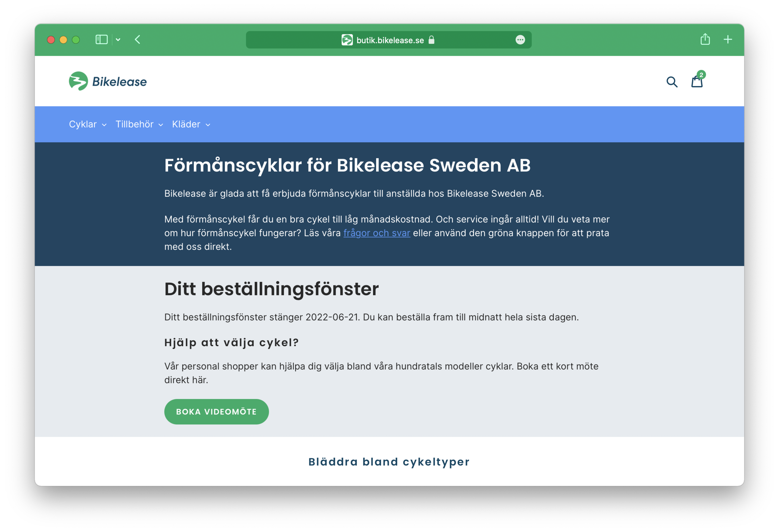Open a new tab with plus icon
779x532 pixels.
(727, 40)
